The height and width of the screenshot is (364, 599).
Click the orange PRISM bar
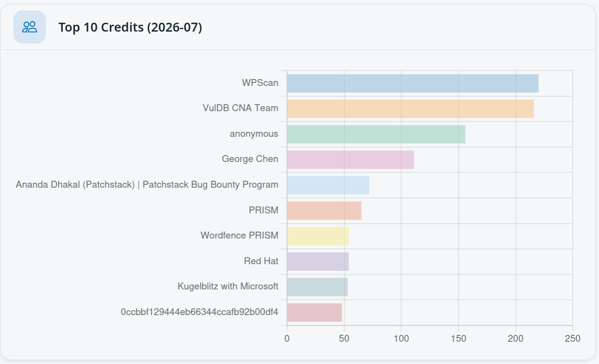(324, 210)
